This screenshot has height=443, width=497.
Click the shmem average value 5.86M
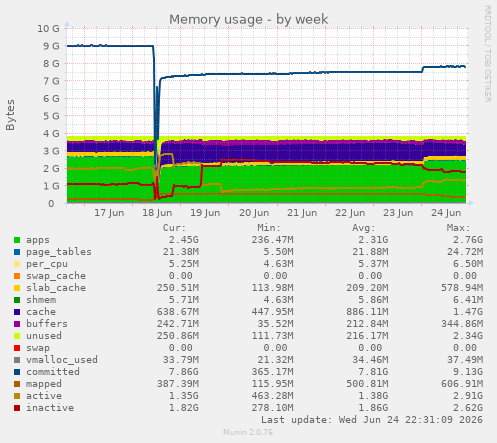point(373,300)
